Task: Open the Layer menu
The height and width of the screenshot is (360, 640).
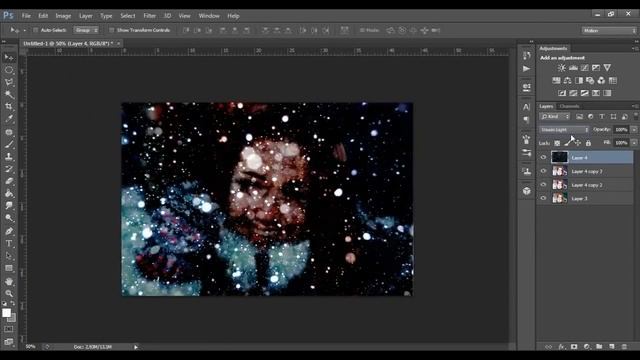Action: click(x=86, y=16)
